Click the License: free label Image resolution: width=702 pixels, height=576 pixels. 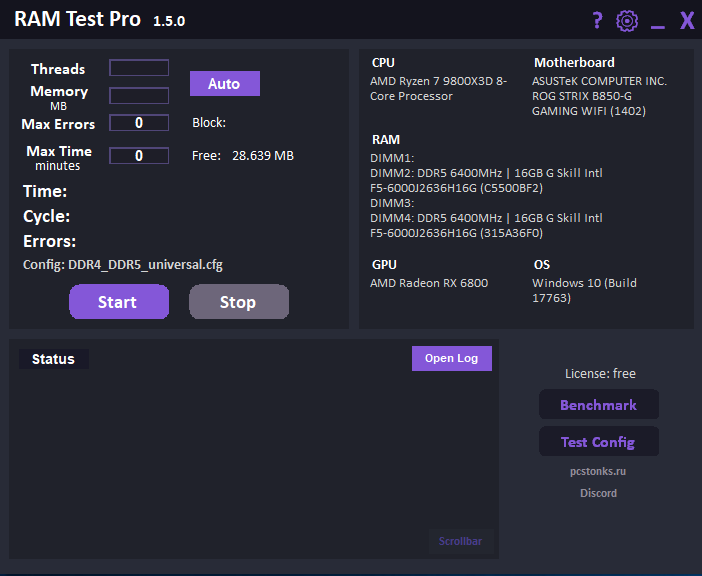coord(600,373)
